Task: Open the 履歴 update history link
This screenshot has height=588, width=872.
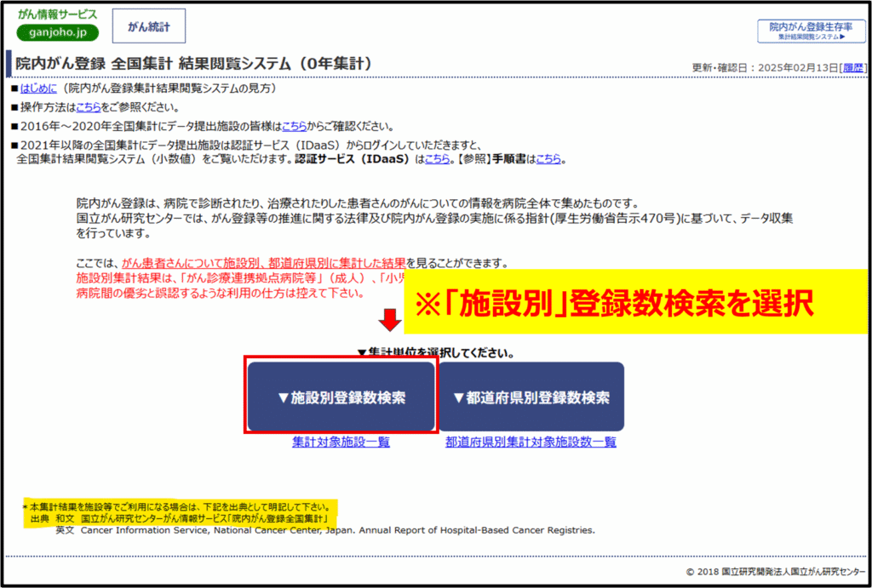Action: 854,68
